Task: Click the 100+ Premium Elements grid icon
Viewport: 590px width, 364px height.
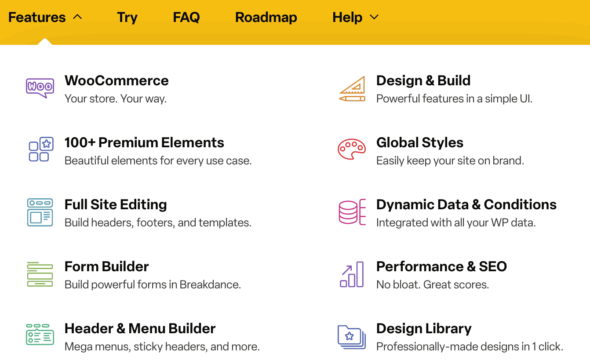Action: pos(40,150)
